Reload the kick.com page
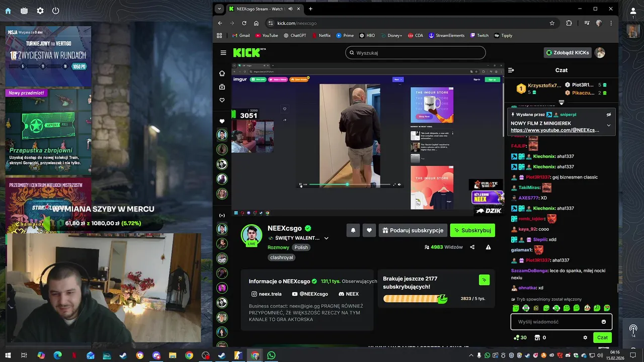This screenshot has width=644, height=362. tap(244, 23)
